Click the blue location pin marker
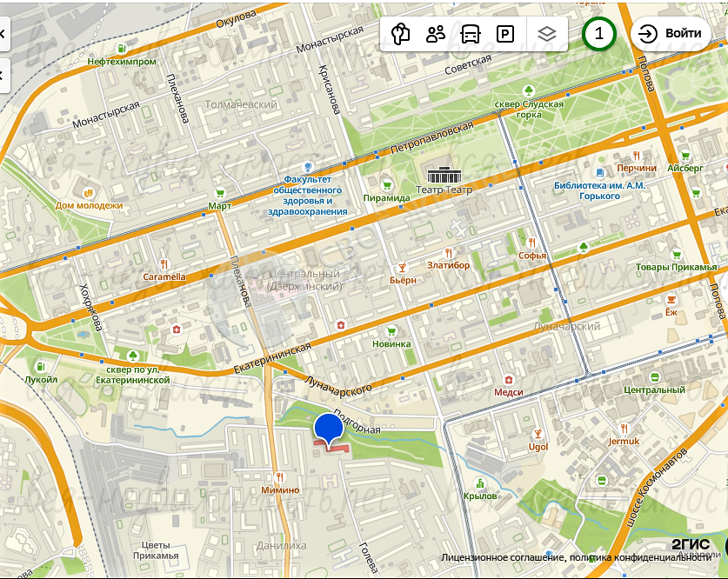 click(x=329, y=429)
